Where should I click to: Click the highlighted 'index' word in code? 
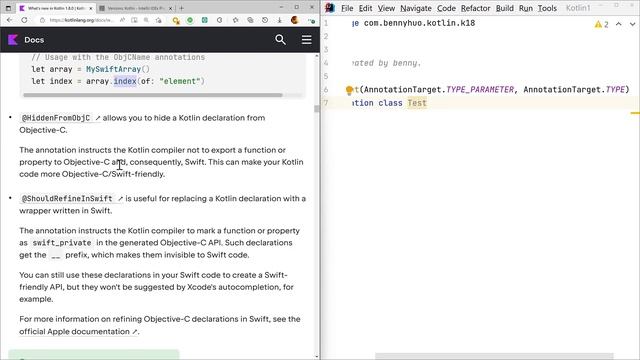point(125,81)
